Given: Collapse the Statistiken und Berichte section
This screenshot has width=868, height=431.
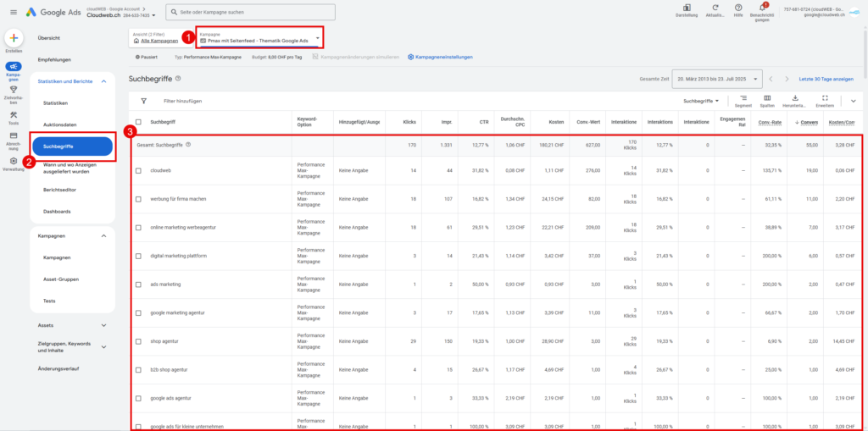Looking at the screenshot, I should coord(103,80).
